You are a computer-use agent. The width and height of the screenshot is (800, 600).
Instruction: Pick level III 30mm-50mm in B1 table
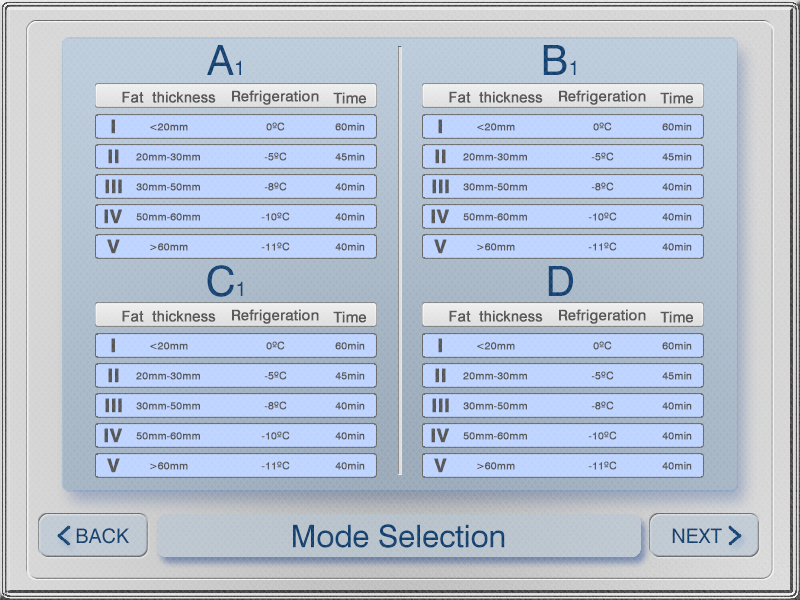562,187
